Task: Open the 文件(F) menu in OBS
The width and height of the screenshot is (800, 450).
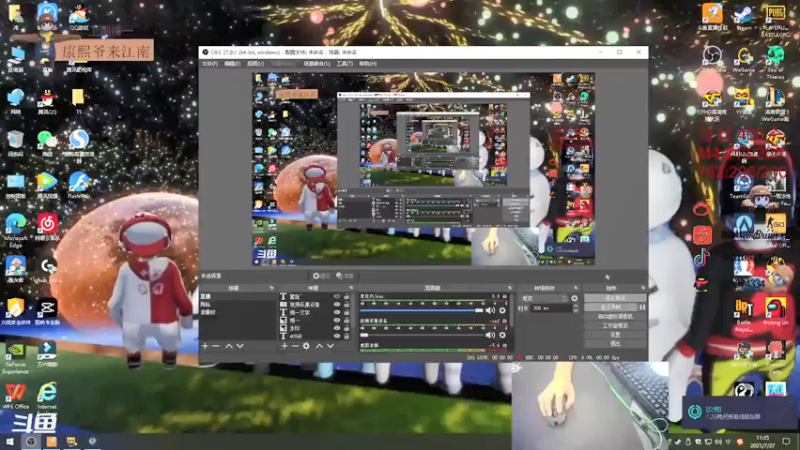Action: (x=210, y=64)
